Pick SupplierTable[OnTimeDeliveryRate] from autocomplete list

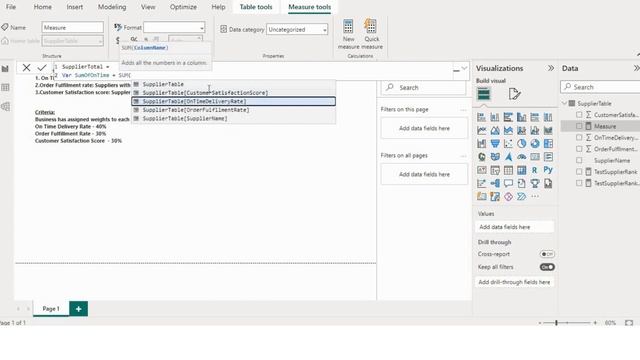[x=233, y=101]
